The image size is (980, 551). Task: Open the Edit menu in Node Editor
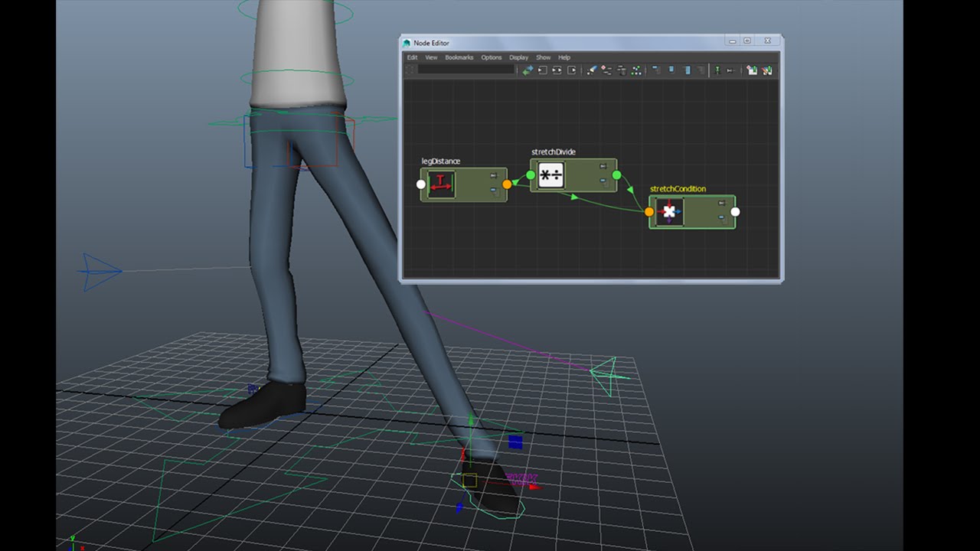point(412,57)
